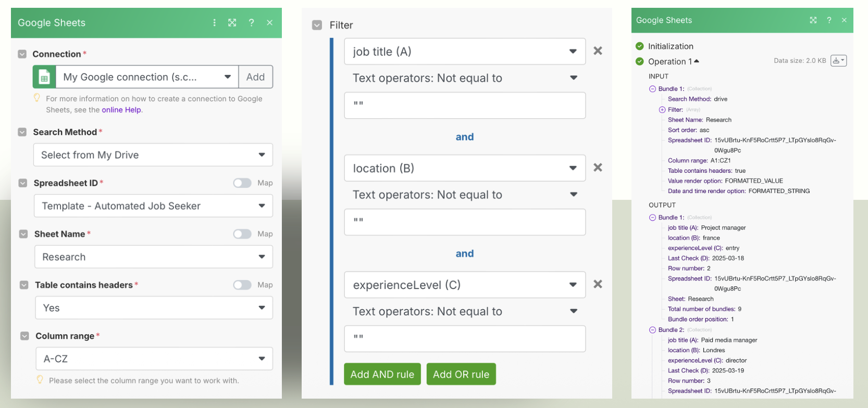Click the Add OR rule button
This screenshot has height=408, width=868.
461,374
